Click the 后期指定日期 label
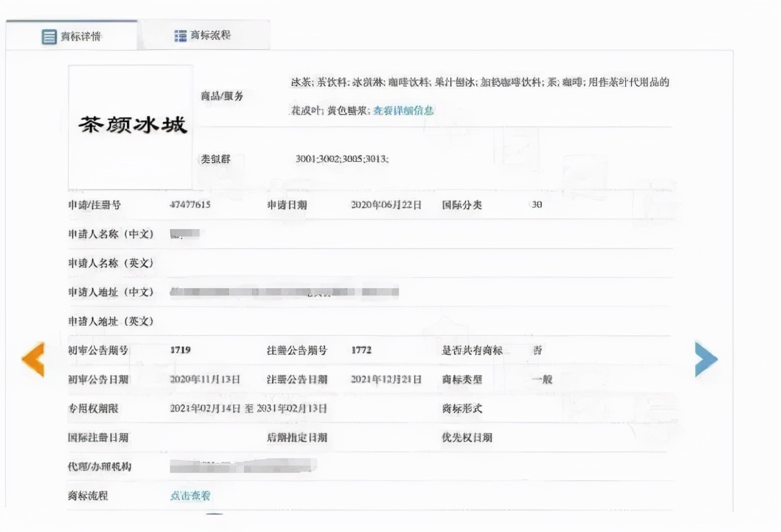 (x=297, y=438)
